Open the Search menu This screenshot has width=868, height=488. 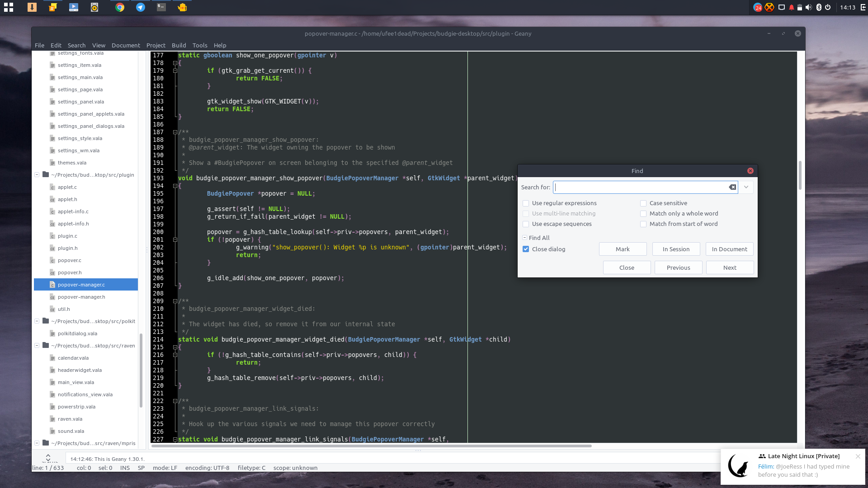point(76,45)
